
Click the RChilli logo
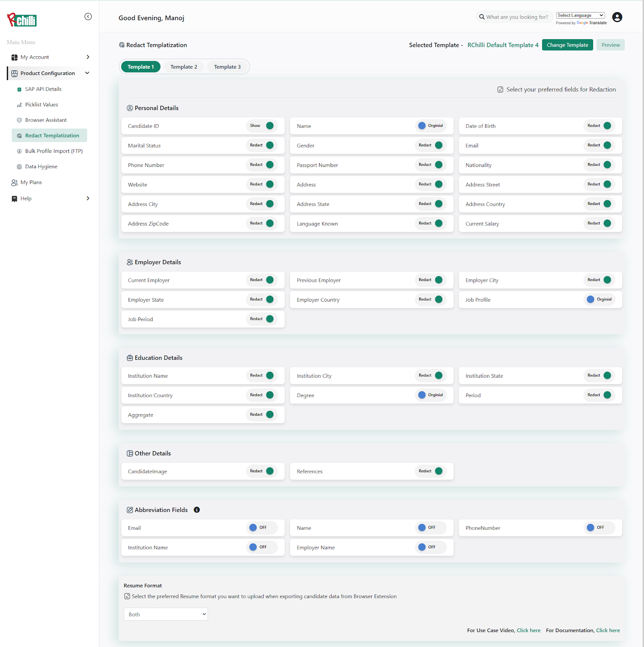[x=22, y=19]
